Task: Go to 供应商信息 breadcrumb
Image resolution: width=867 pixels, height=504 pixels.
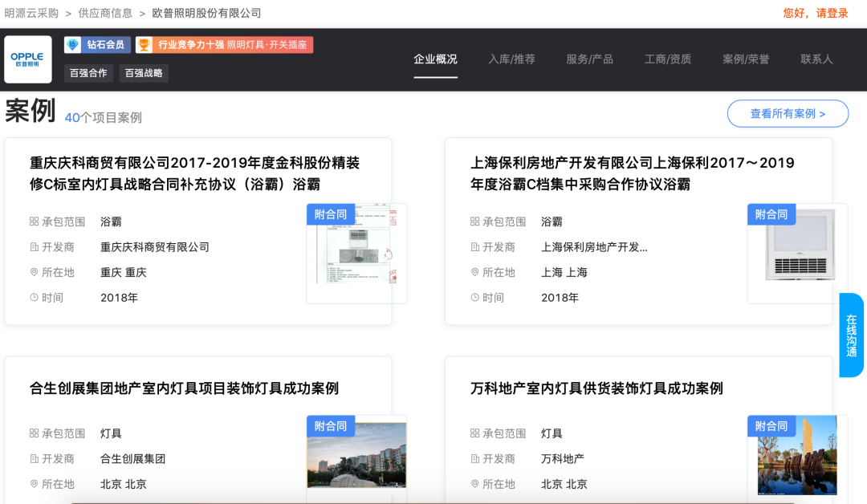Action: [x=105, y=14]
